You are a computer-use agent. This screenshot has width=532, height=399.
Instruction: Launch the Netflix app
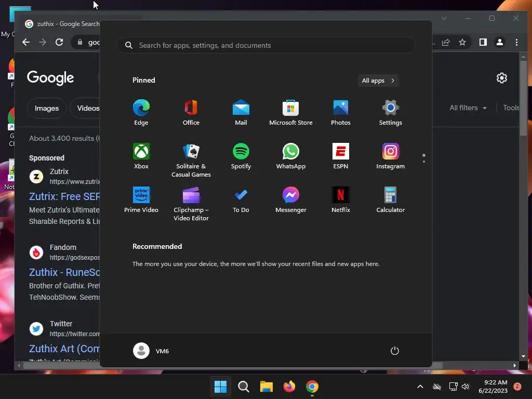point(341,200)
